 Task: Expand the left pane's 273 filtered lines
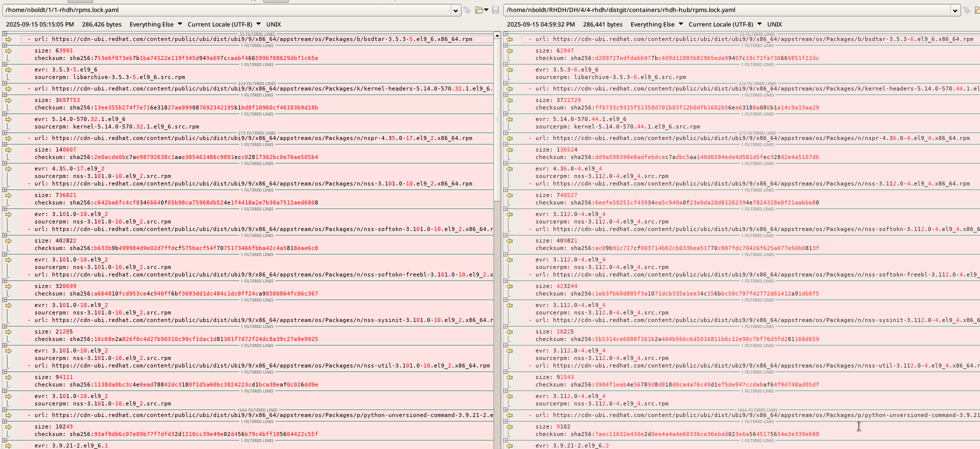point(5,133)
